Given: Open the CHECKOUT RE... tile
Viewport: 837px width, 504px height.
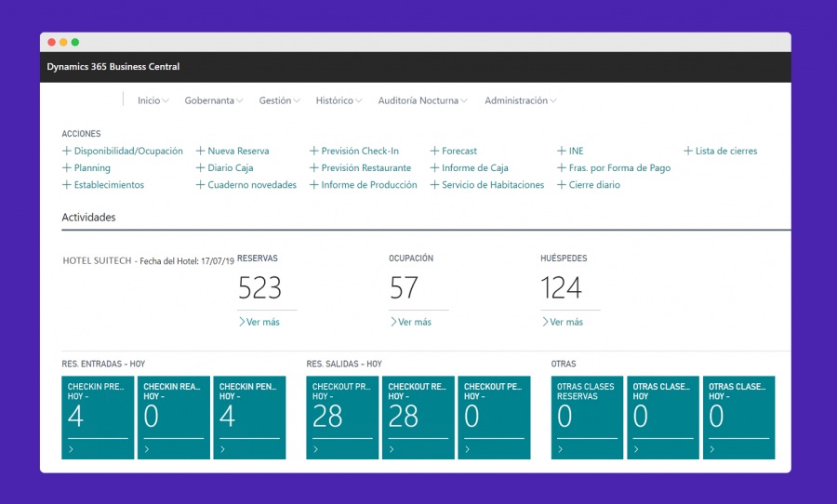Looking at the screenshot, I should click(418, 418).
